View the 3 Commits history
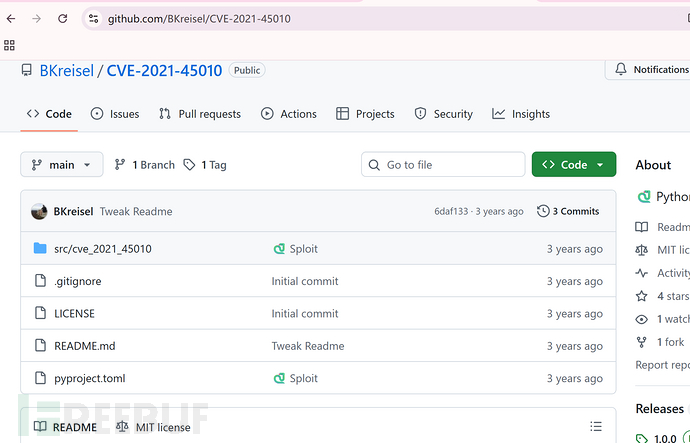 click(568, 211)
